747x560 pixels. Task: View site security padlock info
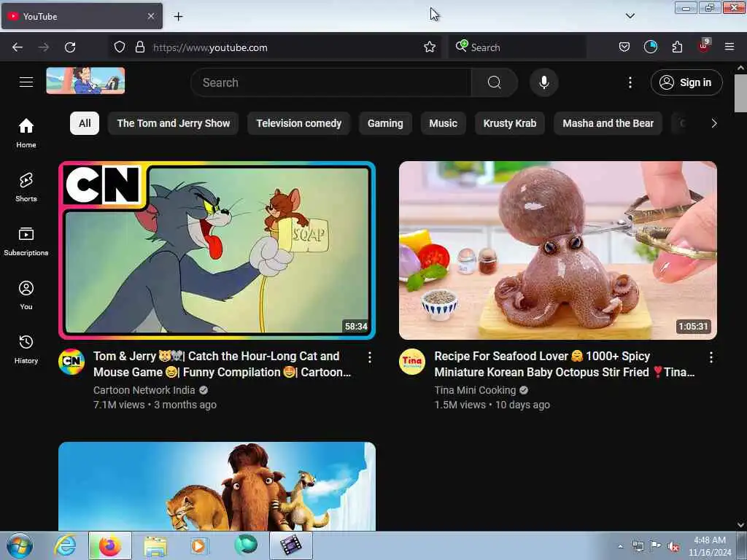coord(139,47)
